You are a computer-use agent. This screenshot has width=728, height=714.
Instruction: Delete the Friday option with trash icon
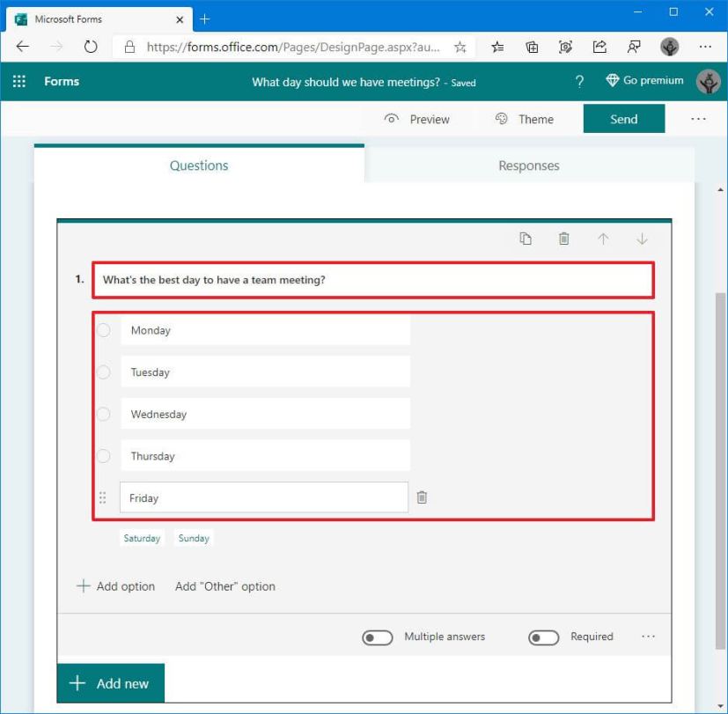coord(422,497)
